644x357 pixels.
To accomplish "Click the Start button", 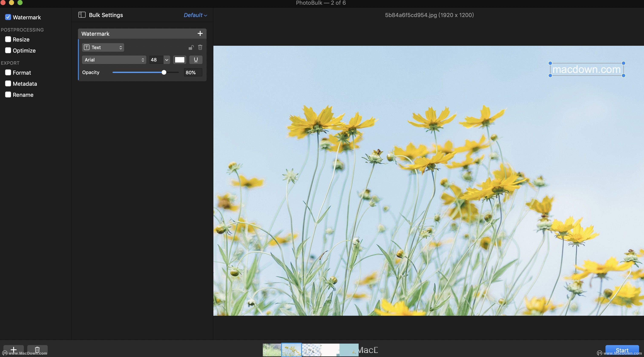I will point(622,350).
